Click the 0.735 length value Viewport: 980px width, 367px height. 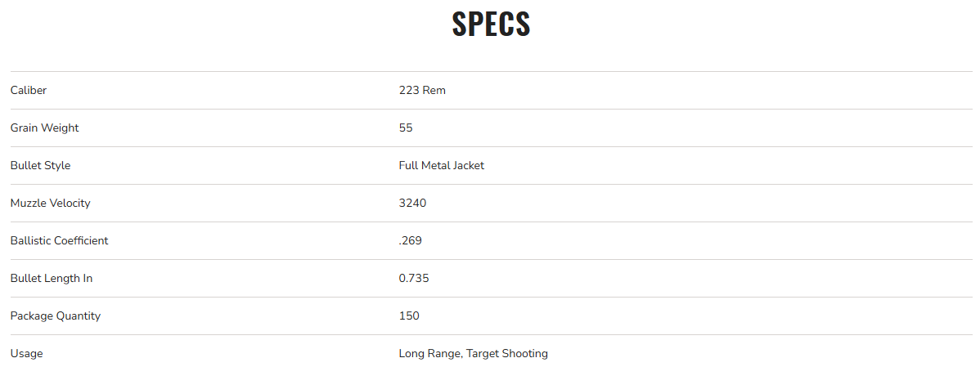[414, 279]
